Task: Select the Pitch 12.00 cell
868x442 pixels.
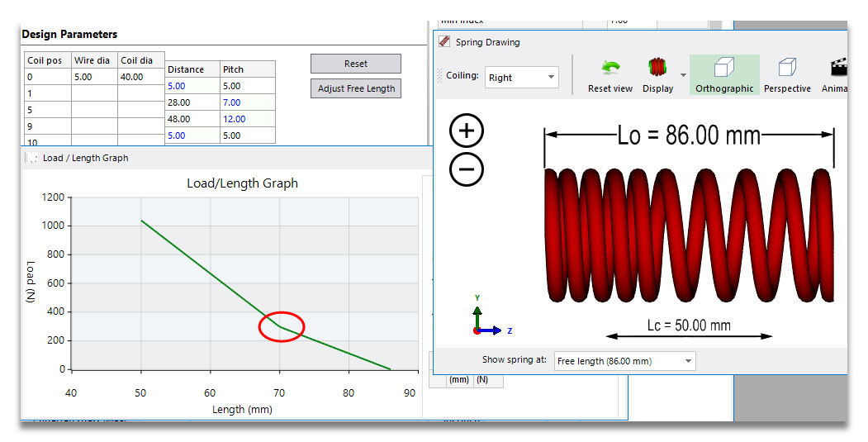Action: pyautogui.click(x=248, y=119)
